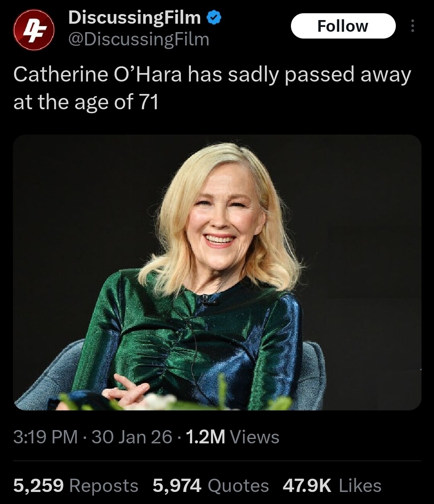
Task: Click the DiscussingFilm display name
Action: pos(134,18)
